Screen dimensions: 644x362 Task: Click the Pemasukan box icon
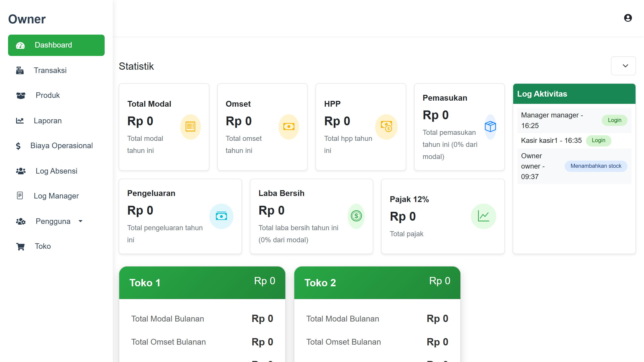tap(490, 127)
